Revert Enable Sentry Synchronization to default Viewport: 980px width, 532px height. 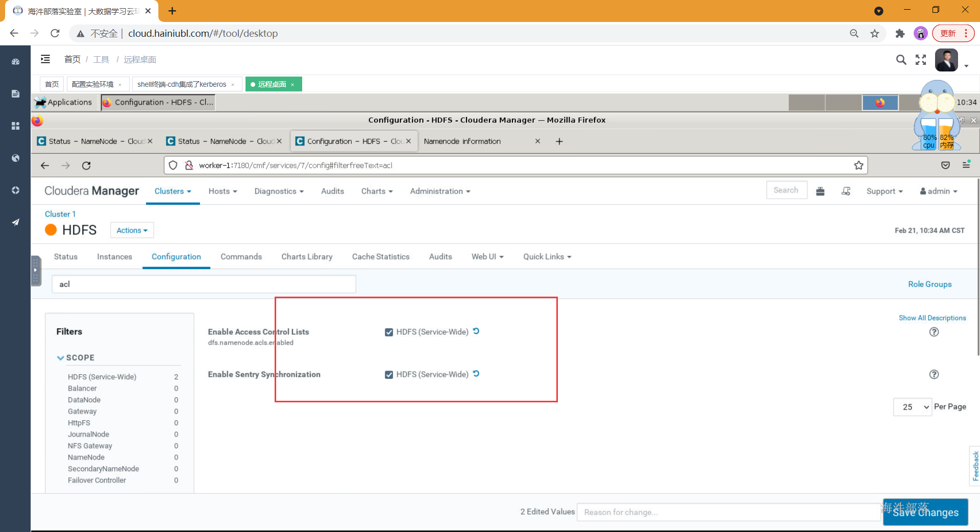[x=476, y=374]
